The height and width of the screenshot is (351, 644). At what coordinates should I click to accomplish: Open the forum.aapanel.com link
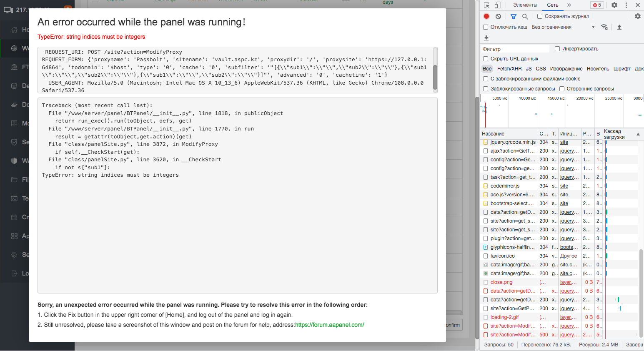(x=329, y=325)
